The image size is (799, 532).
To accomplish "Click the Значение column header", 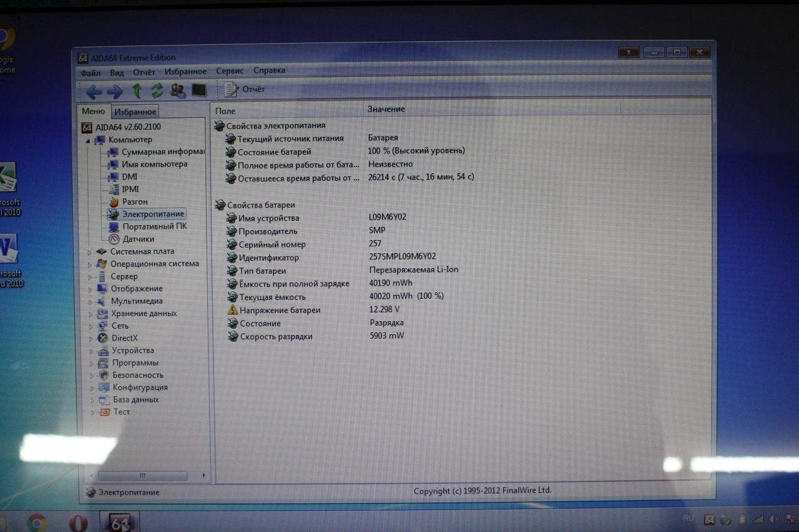I will 386,109.
